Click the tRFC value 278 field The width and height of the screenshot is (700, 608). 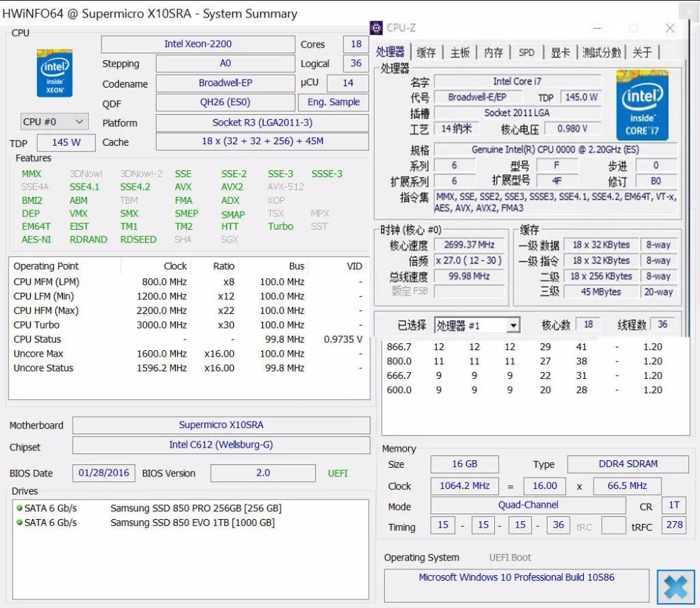[x=674, y=525]
